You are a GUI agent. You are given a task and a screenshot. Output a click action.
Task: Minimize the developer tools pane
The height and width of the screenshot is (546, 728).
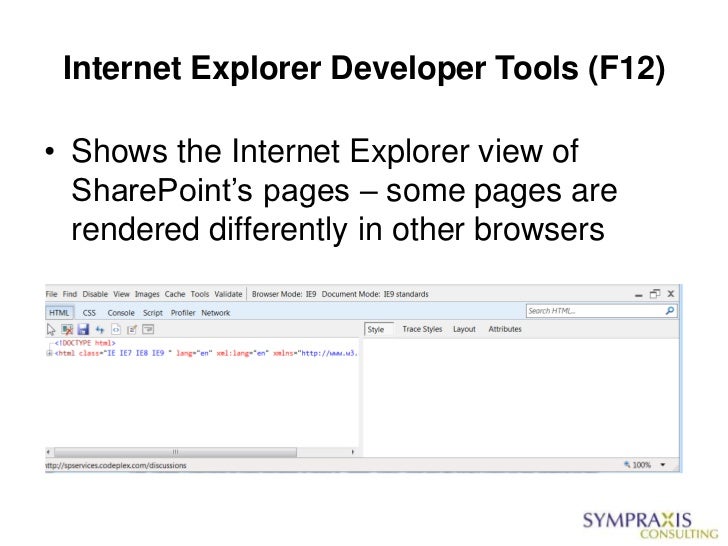pyautogui.click(x=639, y=295)
